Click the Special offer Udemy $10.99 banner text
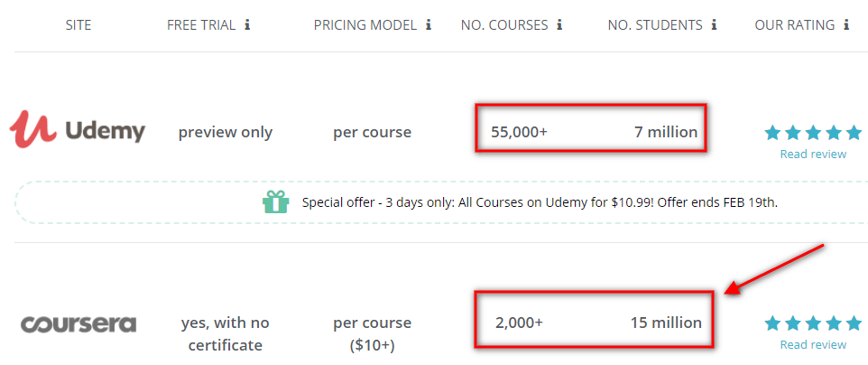 pos(540,202)
